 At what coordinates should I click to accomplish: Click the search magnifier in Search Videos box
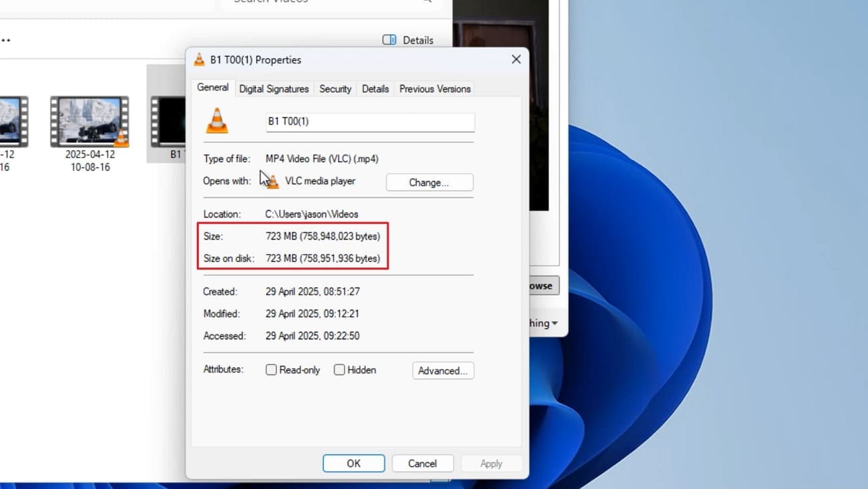pyautogui.click(x=426, y=3)
